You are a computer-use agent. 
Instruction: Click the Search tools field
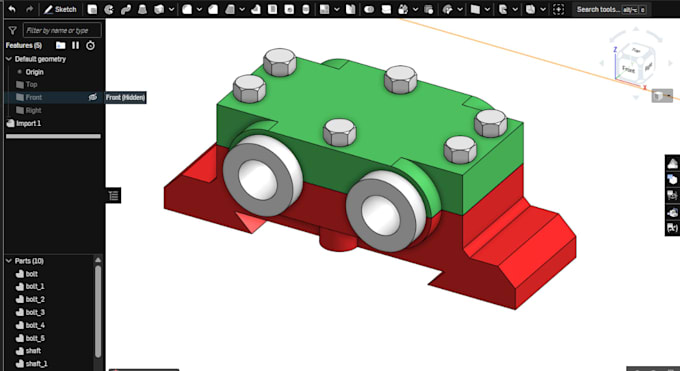(x=611, y=9)
